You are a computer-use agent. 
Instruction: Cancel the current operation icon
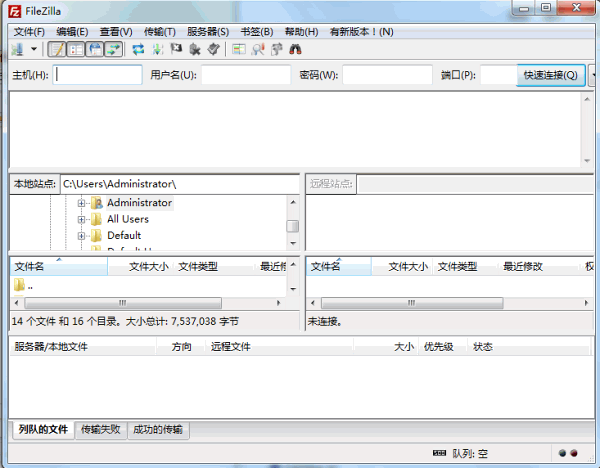pyautogui.click(x=176, y=49)
